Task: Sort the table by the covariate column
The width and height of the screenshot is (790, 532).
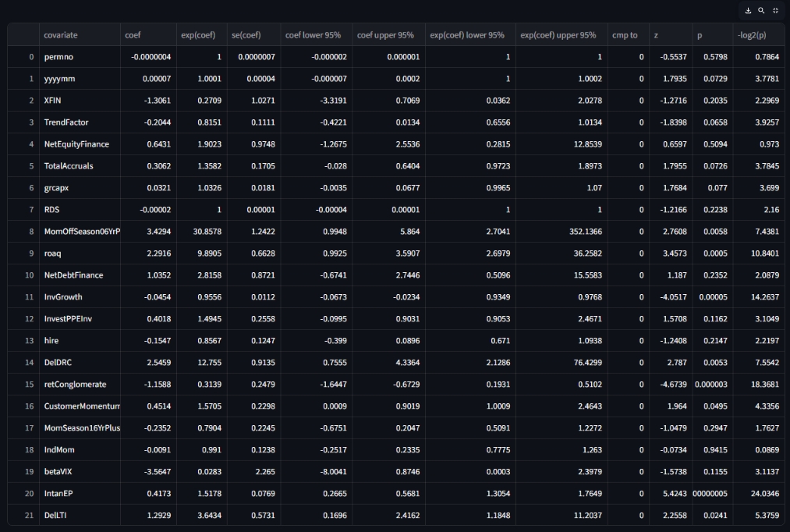Action: pos(62,34)
